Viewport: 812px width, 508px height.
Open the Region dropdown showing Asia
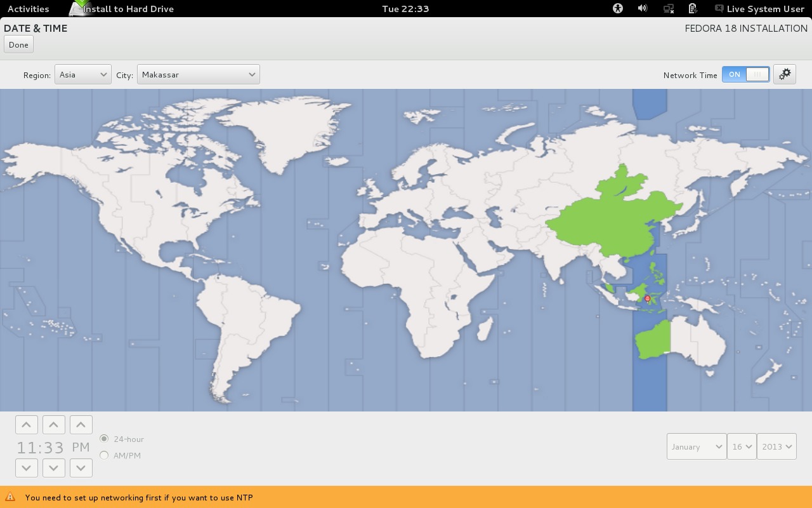point(83,74)
